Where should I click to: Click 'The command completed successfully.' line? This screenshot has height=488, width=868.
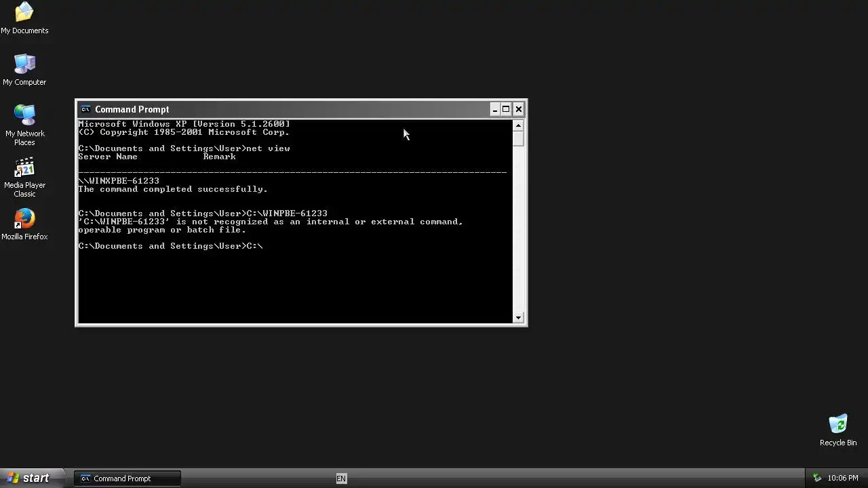tap(173, 189)
